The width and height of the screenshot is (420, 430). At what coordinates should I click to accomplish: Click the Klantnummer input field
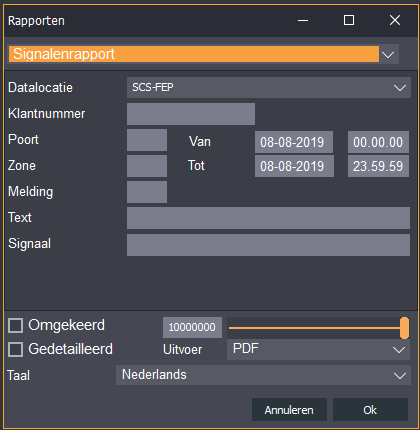pos(191,114)
